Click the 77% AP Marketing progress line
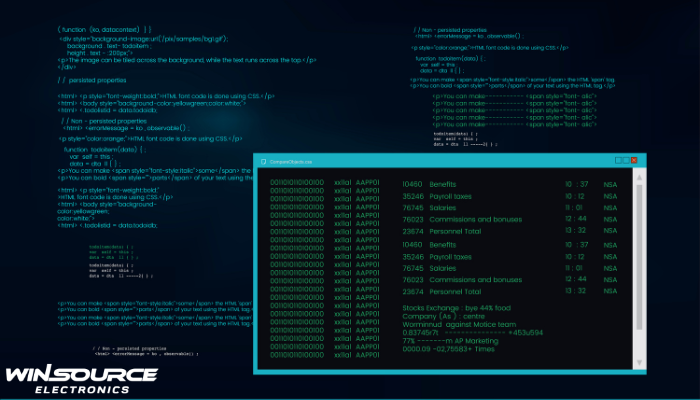 tap(450, 340)
